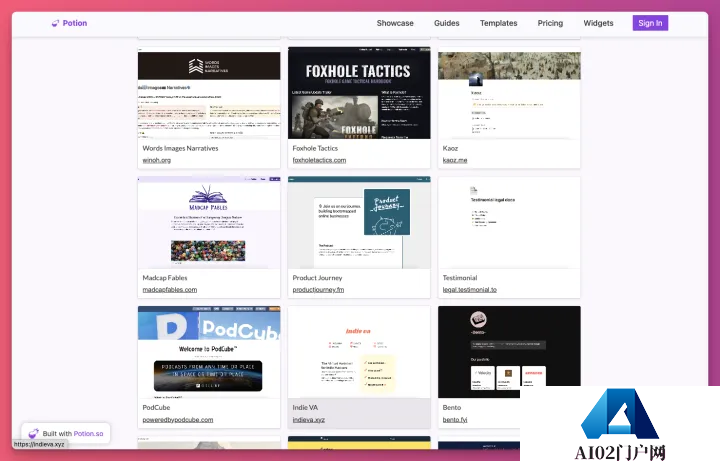This screenshot has width=720, height=461.
Task: Open the Foxhole Tactics thumbnail
Action: pos(359,93)
